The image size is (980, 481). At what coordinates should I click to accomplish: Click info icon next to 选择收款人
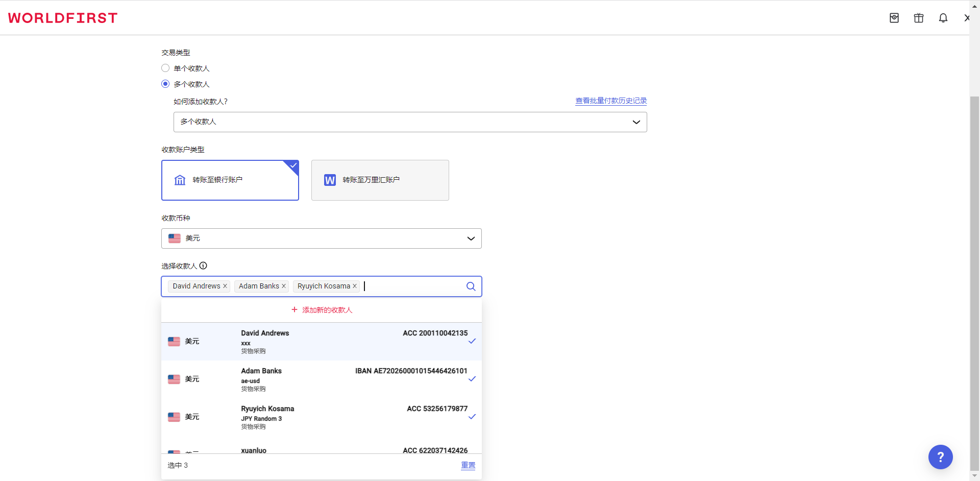pos(203,266)
